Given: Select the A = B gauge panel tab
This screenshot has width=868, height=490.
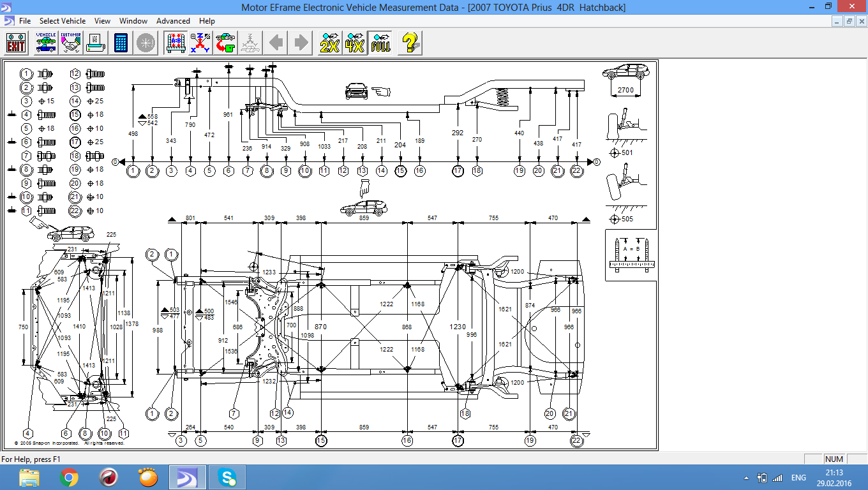Looking at the screenshot, I should pyautogui.click(x=631, y=255).
